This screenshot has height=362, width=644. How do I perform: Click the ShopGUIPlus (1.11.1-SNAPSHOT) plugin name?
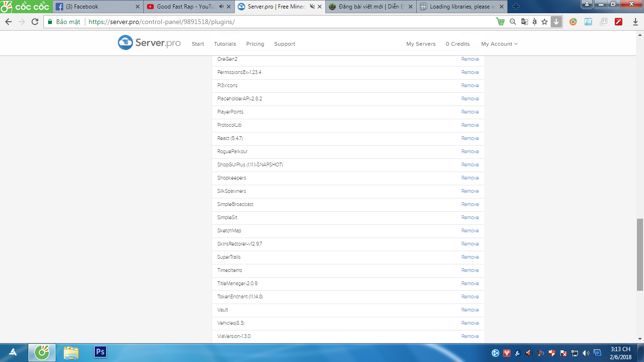pyautogui.click(x=250, y=165)
